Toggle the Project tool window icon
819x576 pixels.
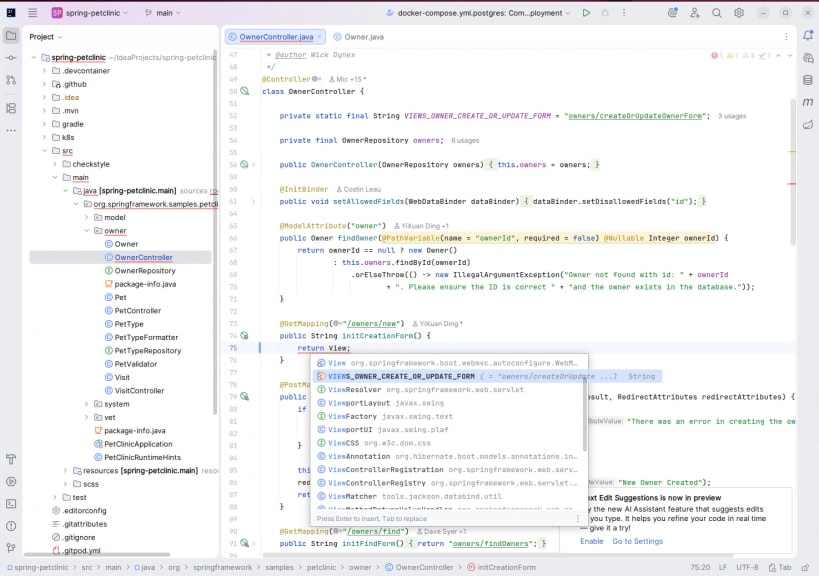tap(11, 36)
